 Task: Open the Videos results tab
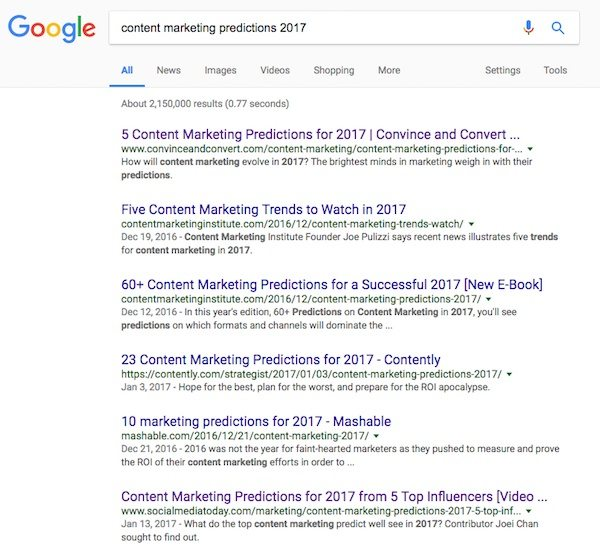(275, 70)
